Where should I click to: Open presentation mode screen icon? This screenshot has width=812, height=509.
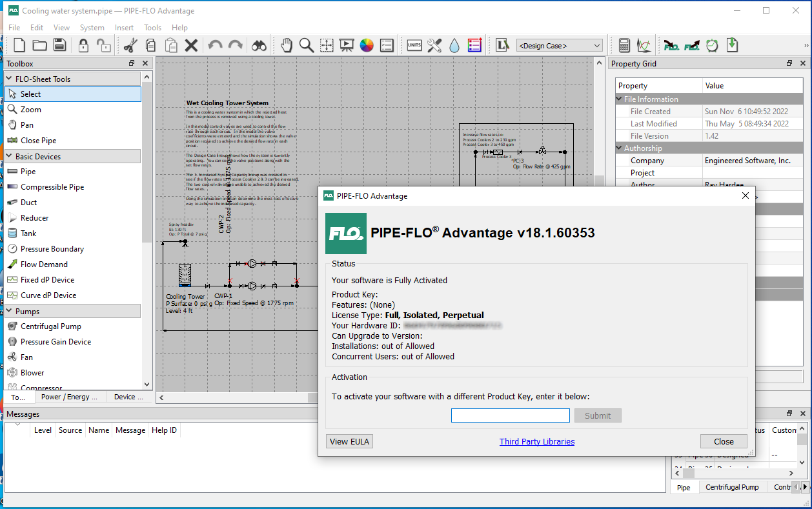347,45
